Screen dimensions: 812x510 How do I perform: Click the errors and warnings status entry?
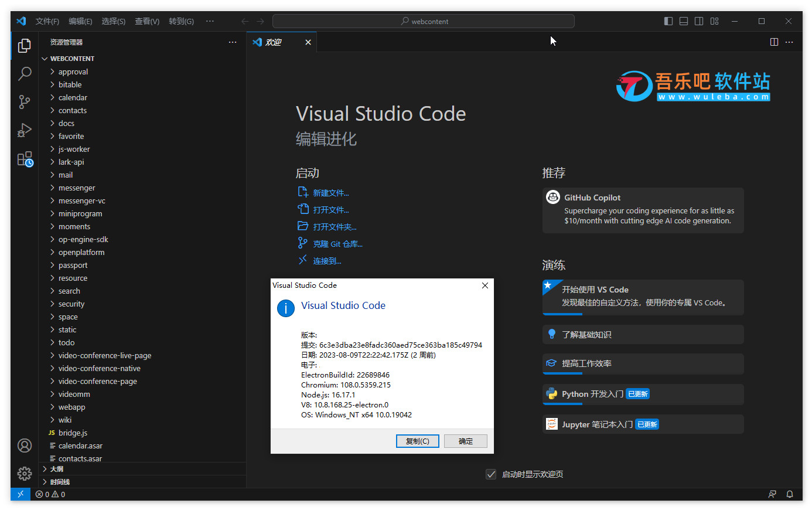[50, 494]
